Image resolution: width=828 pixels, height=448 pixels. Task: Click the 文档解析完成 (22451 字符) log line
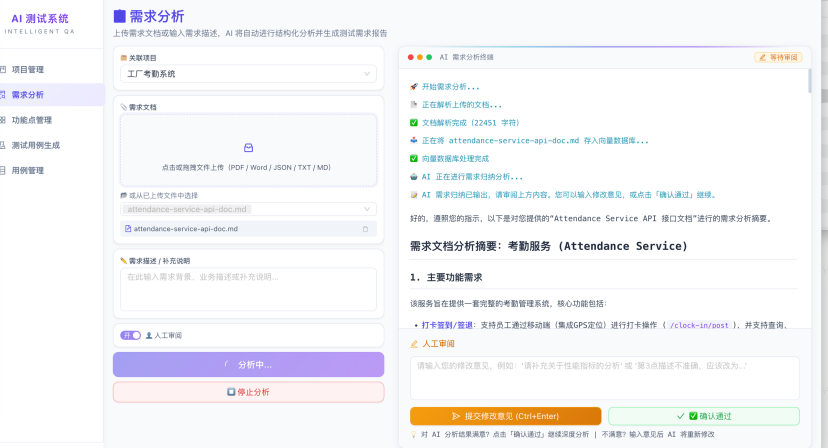click(471, 123)
